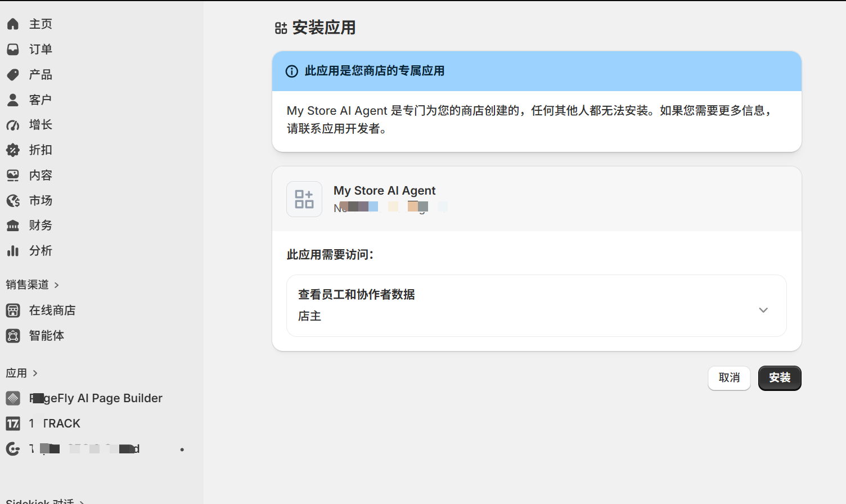Click the 此应用是您商店的专属应用 banner text
Viewport: 846px width, 504px height.
(x=375, y=71)
